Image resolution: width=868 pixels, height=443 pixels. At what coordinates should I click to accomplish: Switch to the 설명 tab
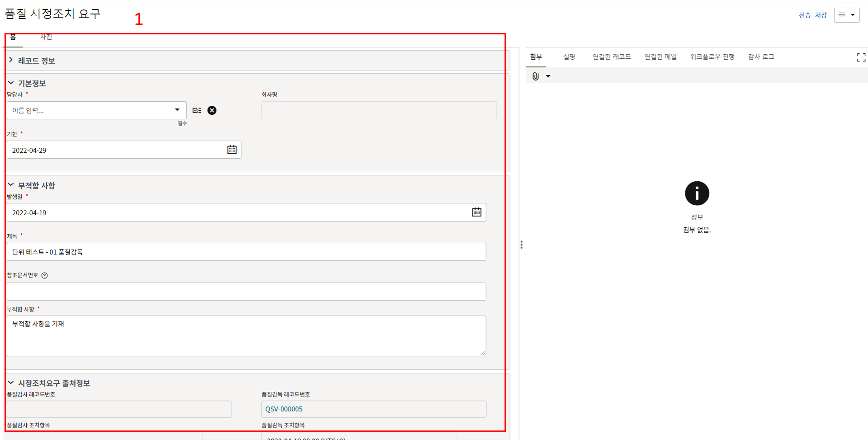[569, 57]
